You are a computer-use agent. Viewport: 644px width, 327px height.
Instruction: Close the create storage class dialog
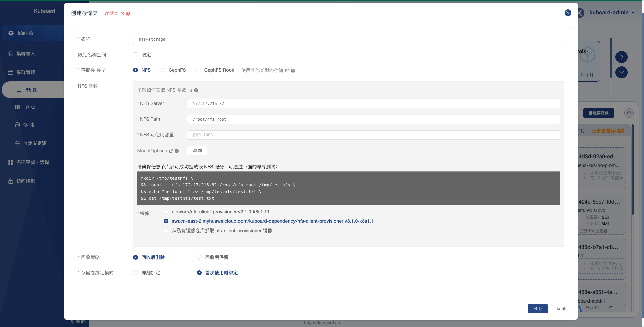[x=568, y=13]
